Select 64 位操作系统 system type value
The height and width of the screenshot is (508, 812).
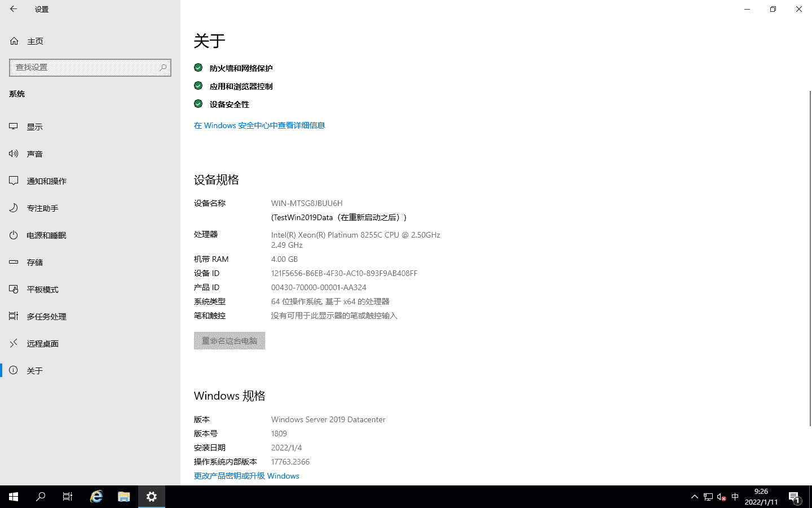(x=330, y=301)
